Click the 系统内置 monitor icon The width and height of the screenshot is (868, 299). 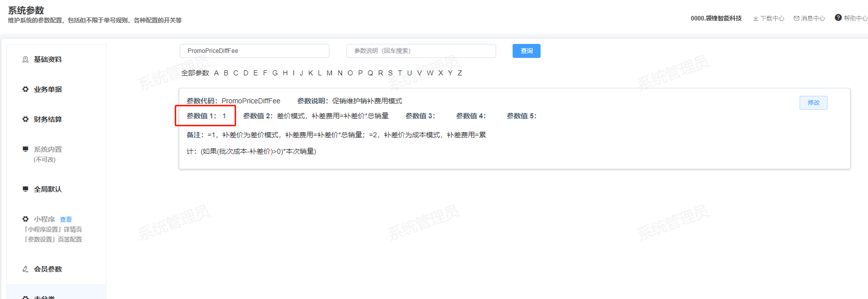[x=25, y=149]
